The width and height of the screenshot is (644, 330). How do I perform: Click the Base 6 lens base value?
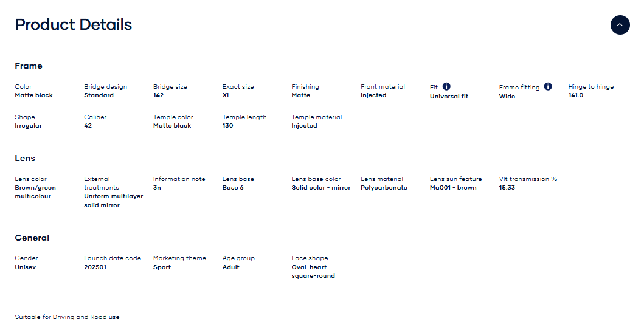[x=233, y=188]
